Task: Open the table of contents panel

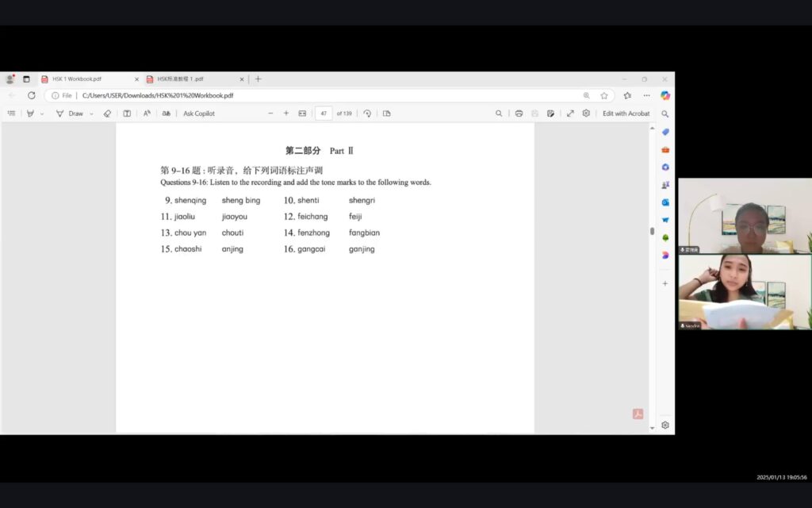Action: tap(12, 113)
